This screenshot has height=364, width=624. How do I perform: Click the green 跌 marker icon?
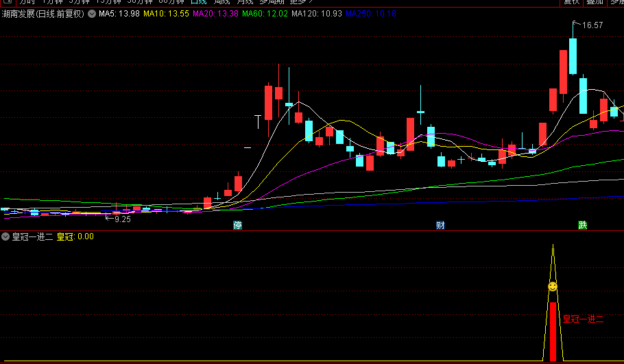click(583, 225)
